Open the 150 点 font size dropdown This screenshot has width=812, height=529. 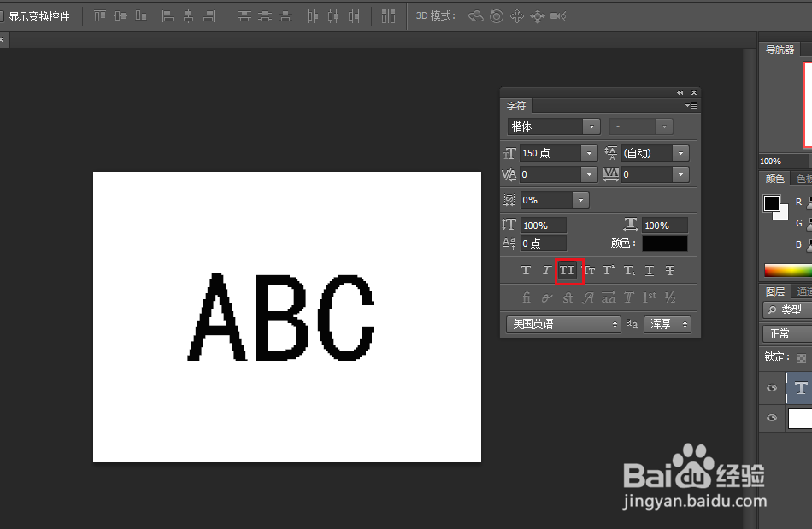[x=589, y=153]
